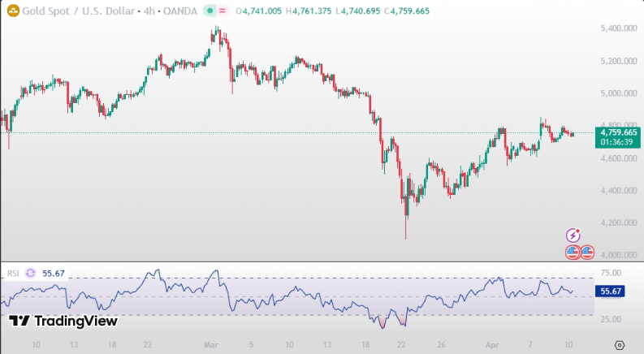Click the current price label 4,759.665
Image resolution: width=644 pixels, height=354 pixels.
619,132
